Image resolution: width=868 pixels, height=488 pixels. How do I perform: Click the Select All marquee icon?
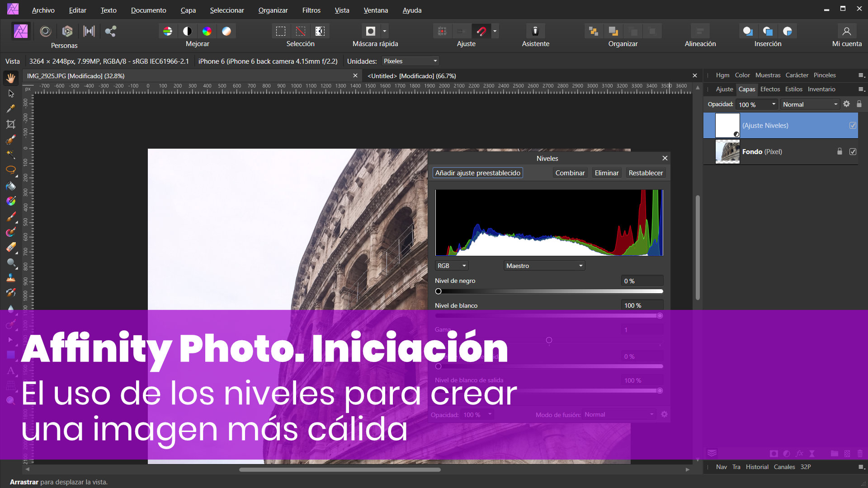click(x=281, y=31)
